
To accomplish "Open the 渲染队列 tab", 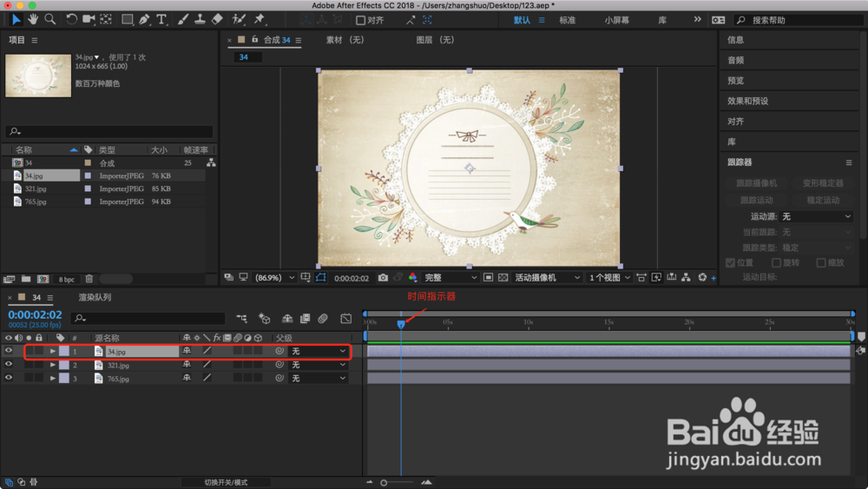I will [x=95, y=297].
